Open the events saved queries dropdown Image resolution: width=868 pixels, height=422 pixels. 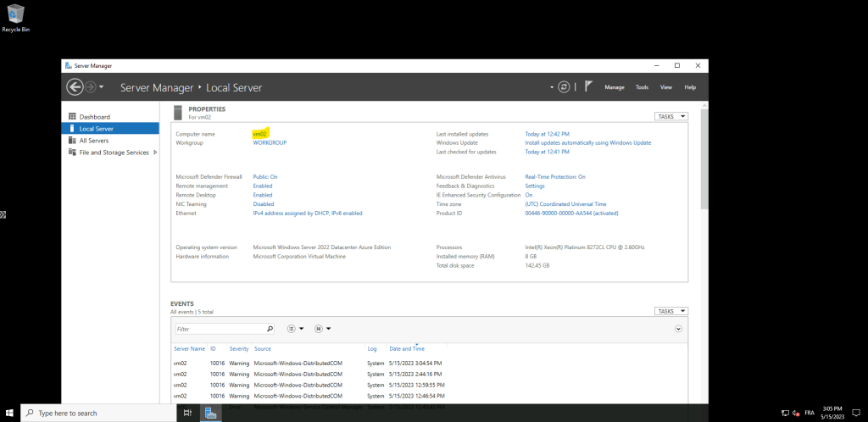pos(323,329)
